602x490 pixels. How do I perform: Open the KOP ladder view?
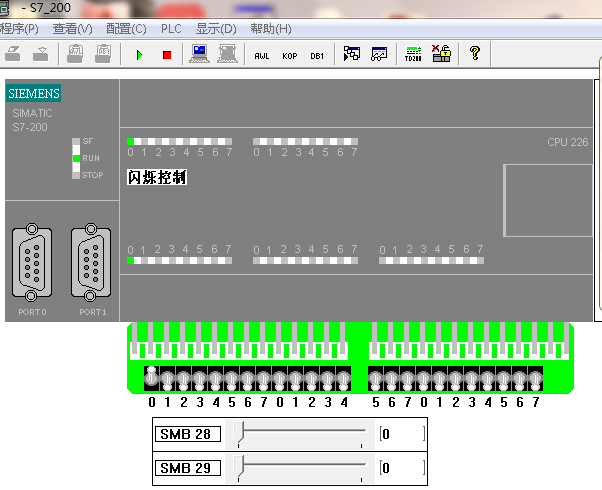point(289,55)
